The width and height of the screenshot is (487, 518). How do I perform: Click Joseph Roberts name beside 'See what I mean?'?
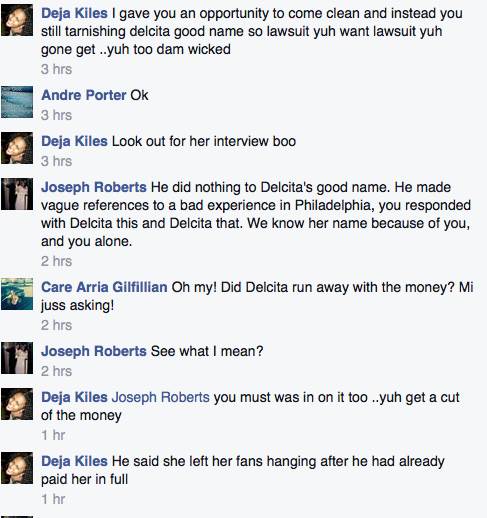(94, 351)
